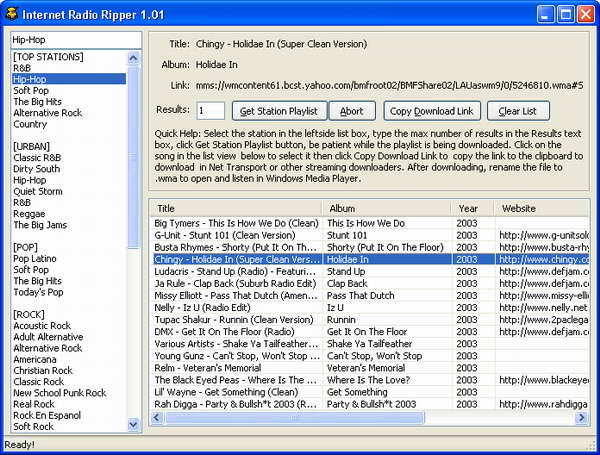Image resolution: width=600 pixels, height=455 pixels.
Task: Select Young Gunz - Can't Stop row
Action: click(x=369, y=356)
